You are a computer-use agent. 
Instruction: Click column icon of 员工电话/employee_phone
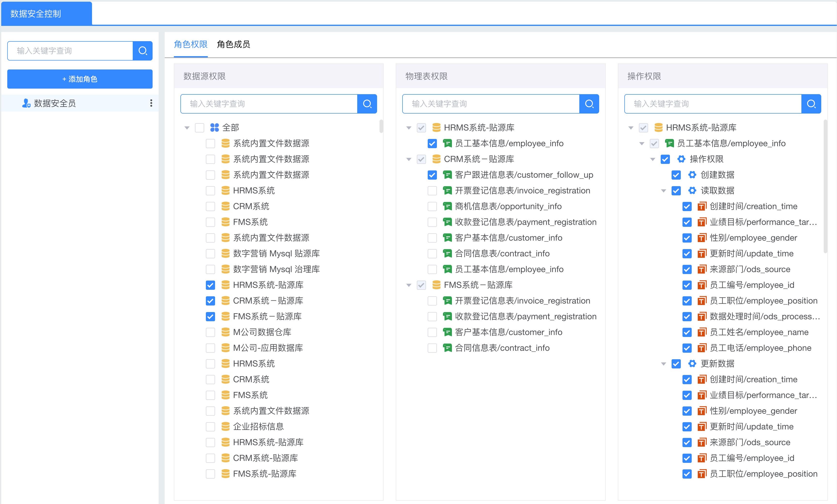pyautogui.click(x=702, y=348)
